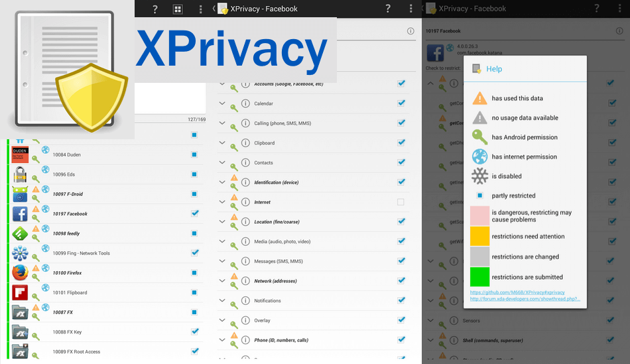Screen dimensions: 630x364
Task: Click 'has Android permission' legend text
Action: coord(525,137)
